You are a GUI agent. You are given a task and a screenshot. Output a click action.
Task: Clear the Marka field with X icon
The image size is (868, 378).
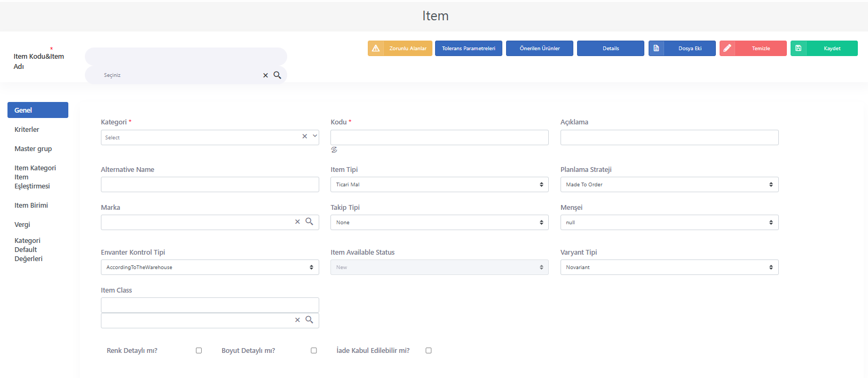point(297,222)
